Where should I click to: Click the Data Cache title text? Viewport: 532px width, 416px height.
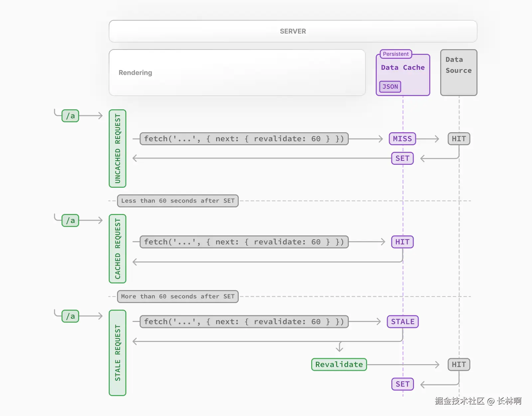point(403,67)
